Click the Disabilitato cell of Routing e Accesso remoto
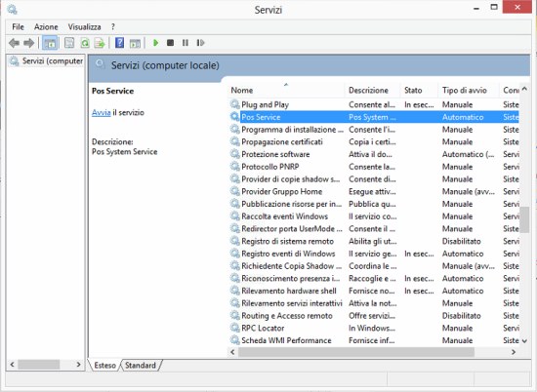 coord(461,316)
